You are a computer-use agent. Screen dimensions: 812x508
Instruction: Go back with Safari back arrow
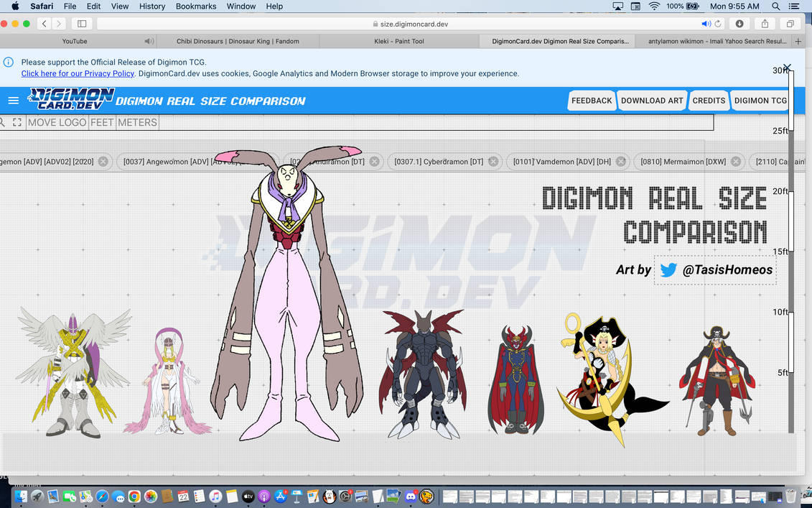[x=45, y=23]
